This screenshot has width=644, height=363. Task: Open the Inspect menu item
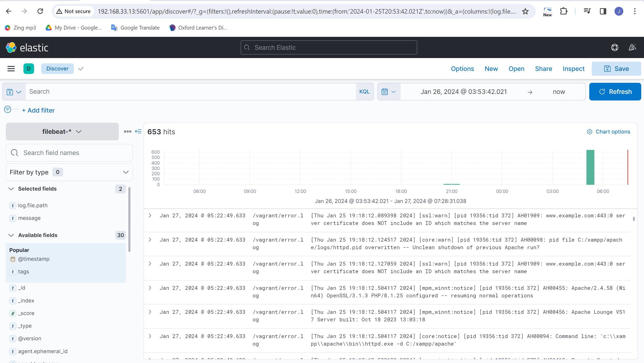573,69
